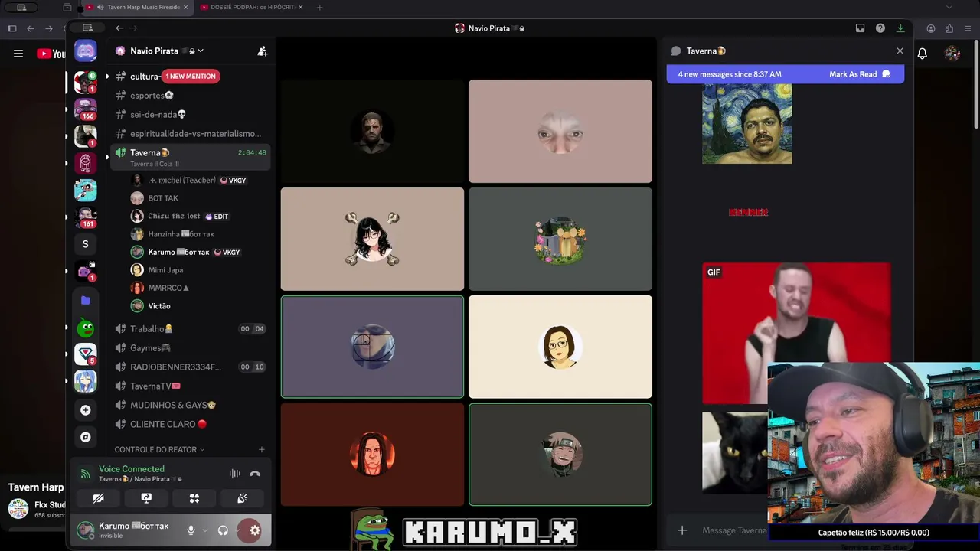The width and height of the screenshot is (980, 551).
Task: Open Discord user settings gear
Action: 255,530
